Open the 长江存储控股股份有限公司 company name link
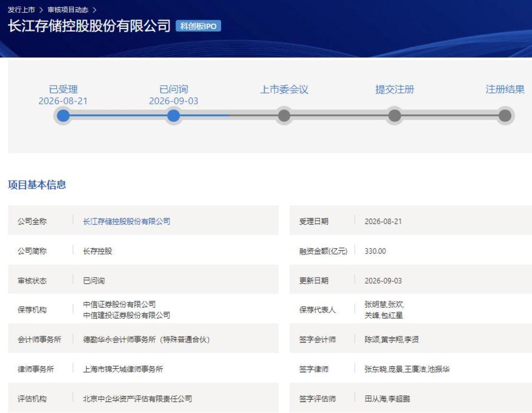The height and width of the screenshot is (413, 532). click(127, 222)
